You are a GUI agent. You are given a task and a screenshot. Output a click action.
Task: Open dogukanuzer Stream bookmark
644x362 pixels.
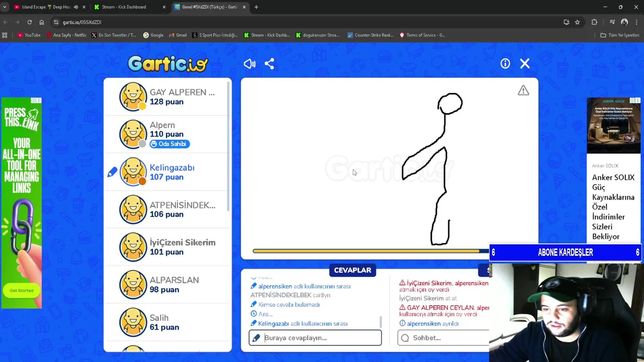317,35
